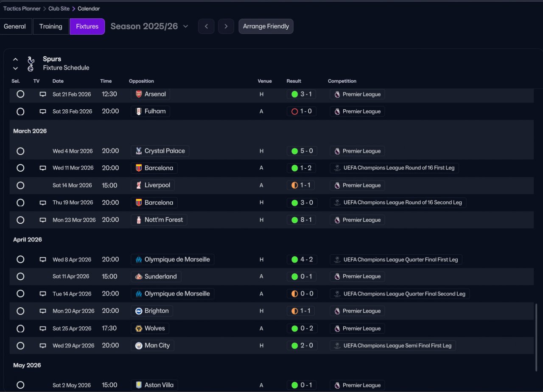Viewport: 543px width, 392px height.
Task: Open Tactics Planner in the breadcrumb
Action: click(x=22, y=8)
